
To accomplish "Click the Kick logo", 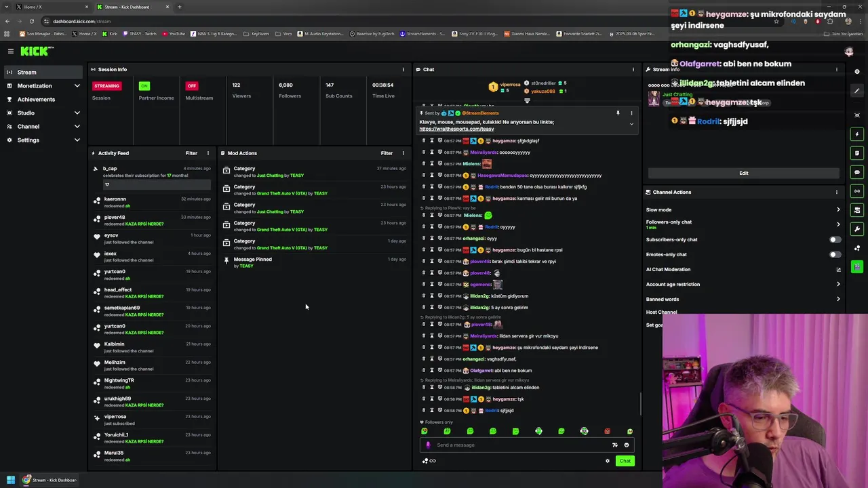I will 37,51.
